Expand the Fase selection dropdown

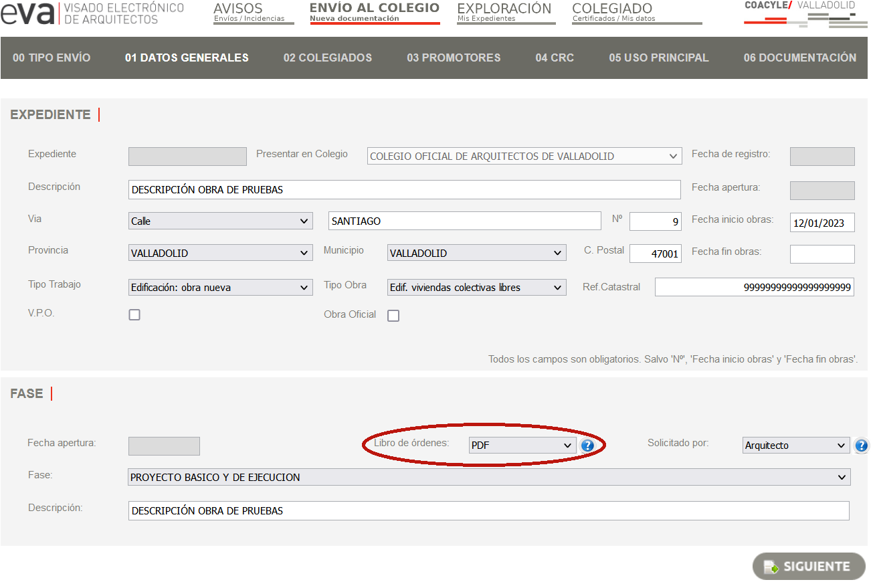coord(489,478)
